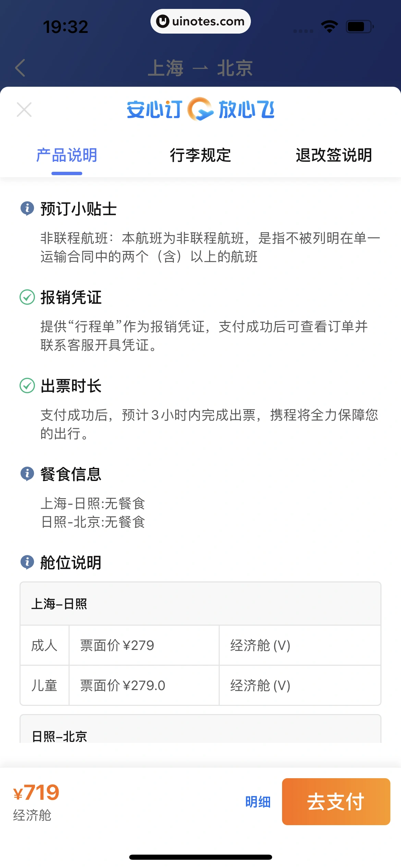Open the 明细 price details link
Image resolution: width=401 pixels, height=868 pixels.
coord(258,802)
